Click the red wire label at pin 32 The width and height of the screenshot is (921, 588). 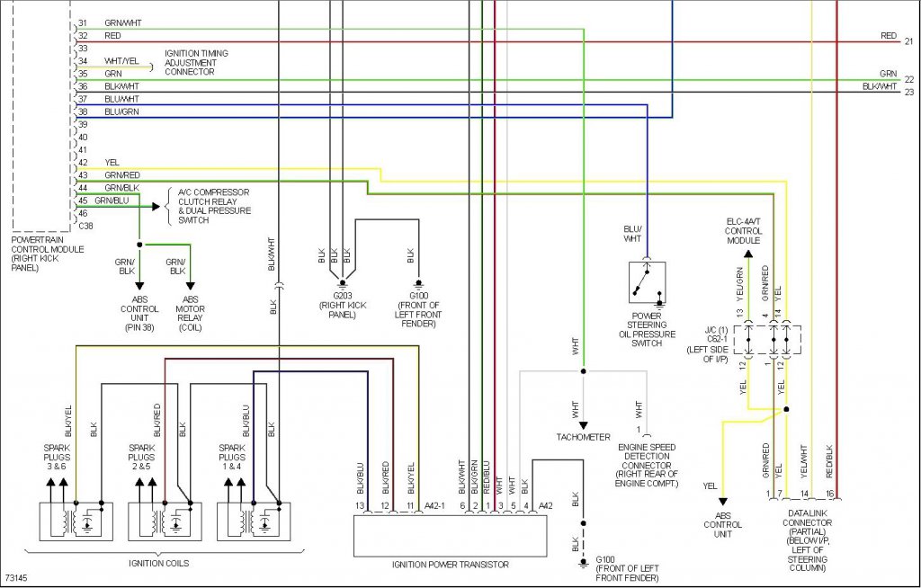coord(112,36)
